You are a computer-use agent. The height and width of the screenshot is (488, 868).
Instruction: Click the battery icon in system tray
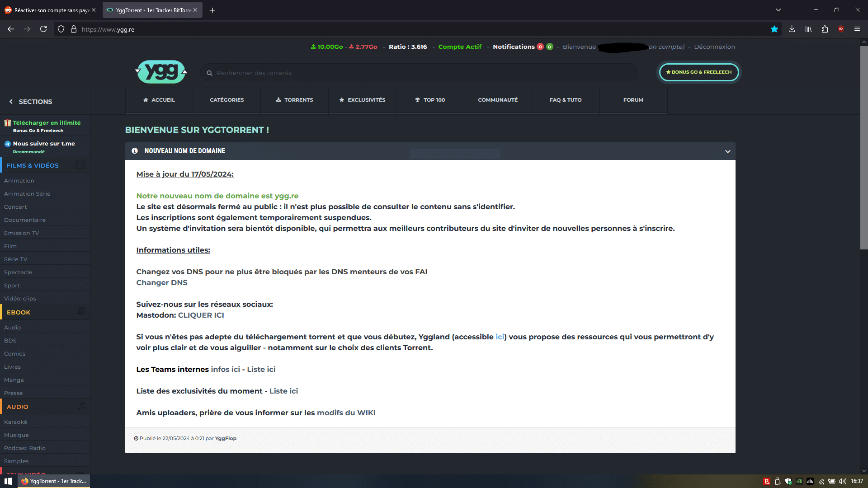(x=832, y=481)
